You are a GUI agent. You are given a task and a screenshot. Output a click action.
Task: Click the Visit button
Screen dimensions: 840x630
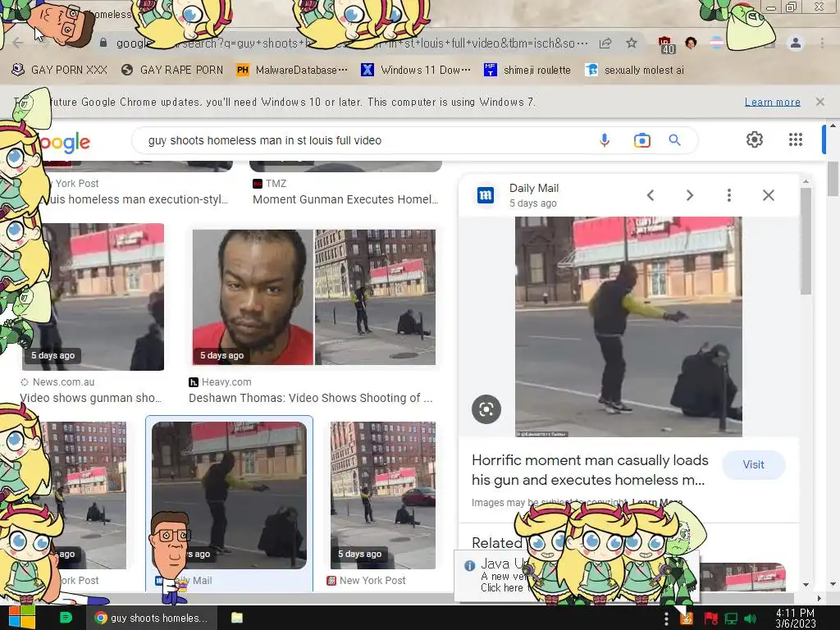[x=753, y=464]
